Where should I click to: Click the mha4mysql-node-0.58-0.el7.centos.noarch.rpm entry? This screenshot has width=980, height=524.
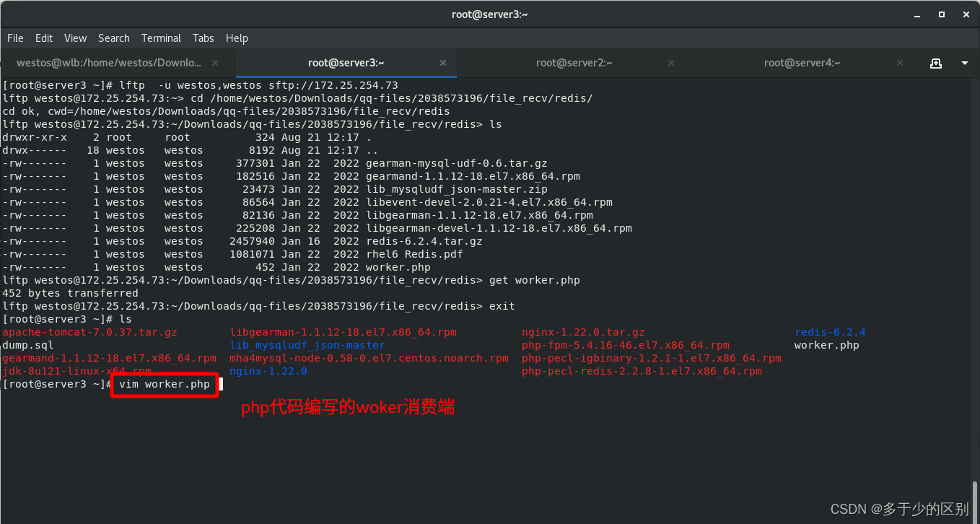[x=369, y=358]
